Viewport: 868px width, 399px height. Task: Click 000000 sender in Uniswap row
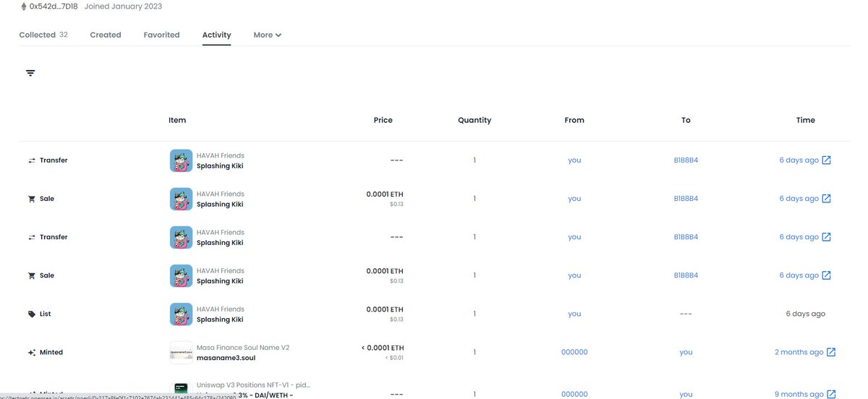[574, 394]
